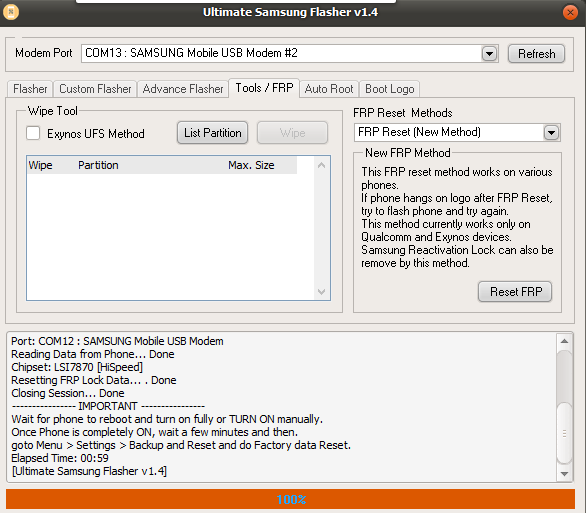587x513 pixels.
Task: Click the Reset FRP button
Action: point(515,292)
